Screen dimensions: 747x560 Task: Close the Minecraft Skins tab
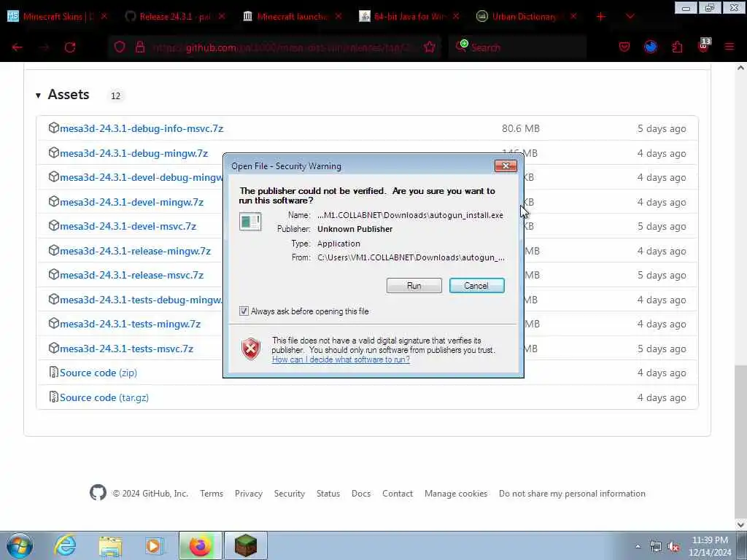point(104,16)
